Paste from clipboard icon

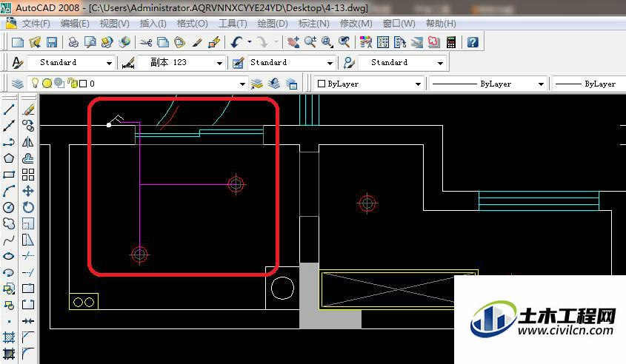pos(180,42)
